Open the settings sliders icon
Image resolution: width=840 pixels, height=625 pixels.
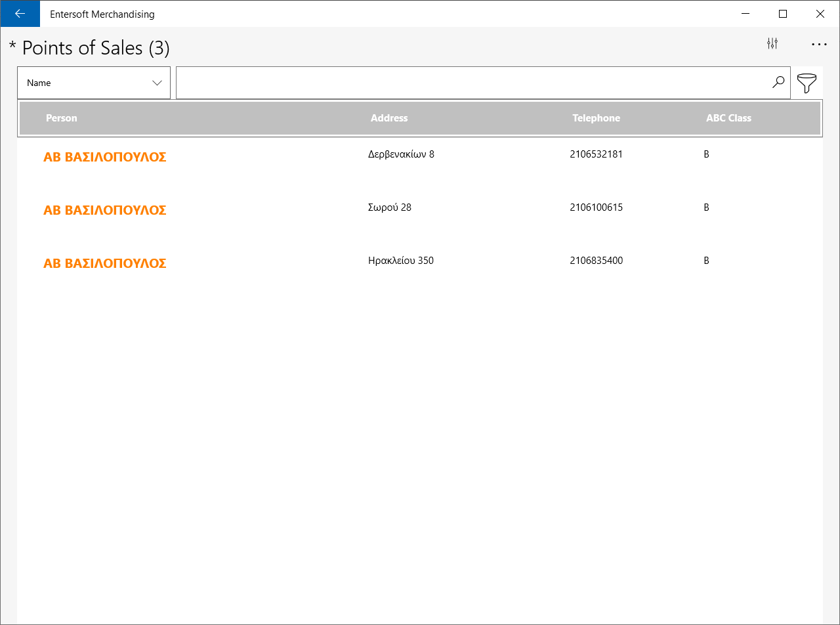point(772,44)
